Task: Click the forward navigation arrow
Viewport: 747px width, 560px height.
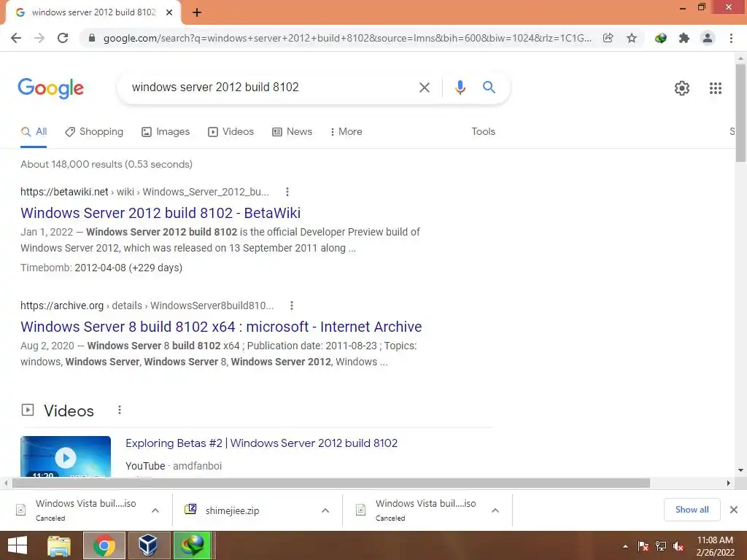Action: point(39,38)
